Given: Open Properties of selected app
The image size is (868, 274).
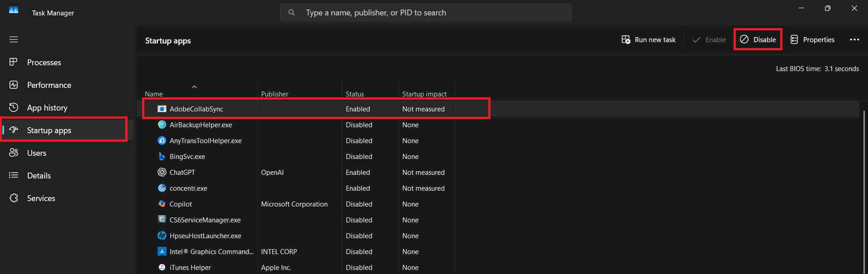Looking at the screenshot, I should [x=812, y=40].
